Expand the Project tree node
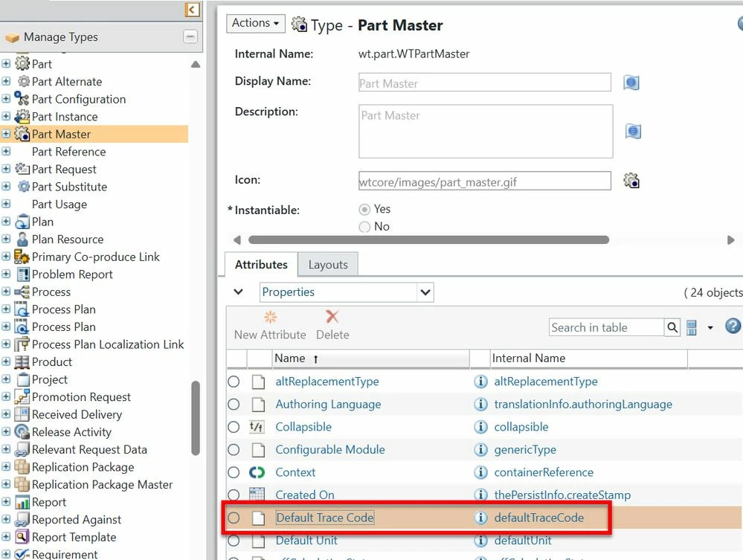 pos(6,379)
